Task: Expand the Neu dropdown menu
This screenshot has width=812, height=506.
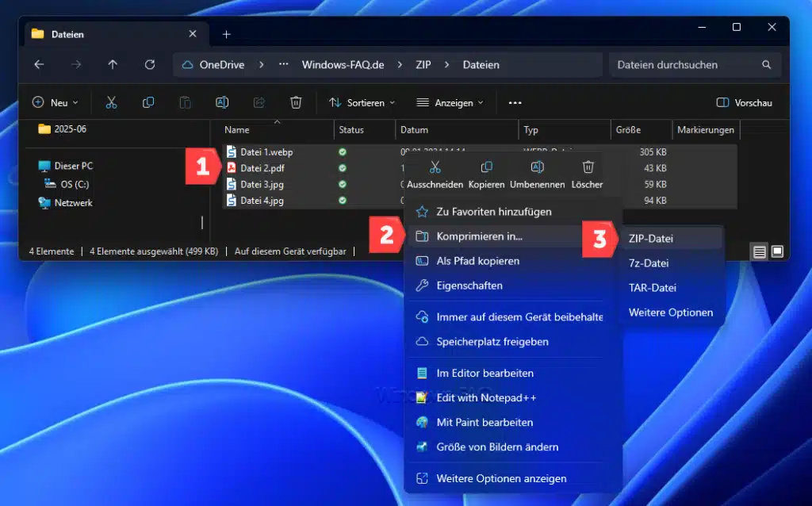Action: pos(56,102)
